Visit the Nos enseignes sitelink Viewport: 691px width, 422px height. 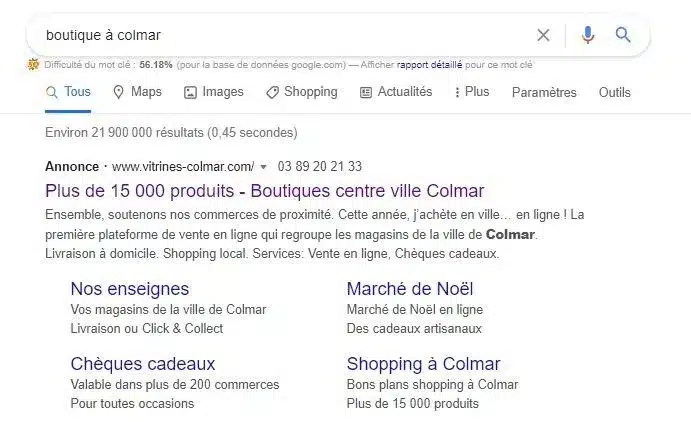130,289
